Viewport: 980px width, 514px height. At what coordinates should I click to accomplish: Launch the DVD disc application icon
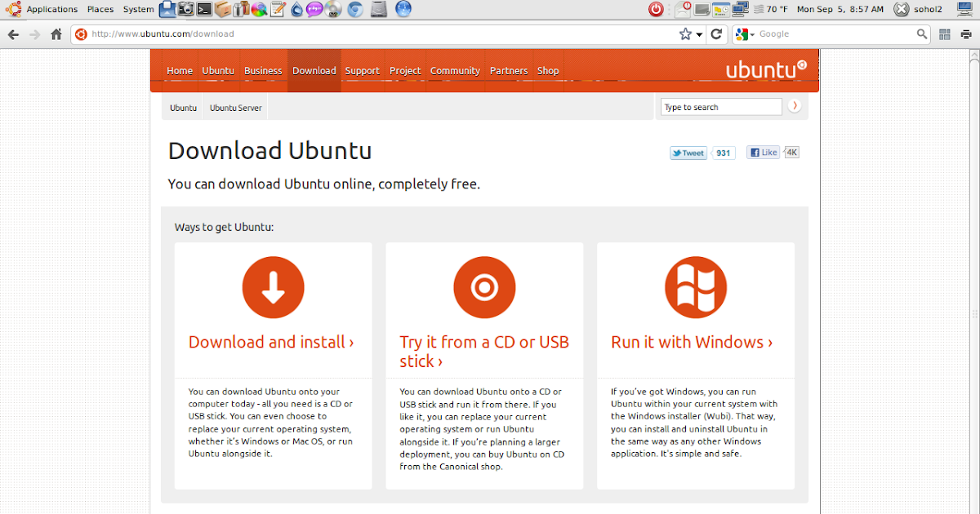coord(333,9)
